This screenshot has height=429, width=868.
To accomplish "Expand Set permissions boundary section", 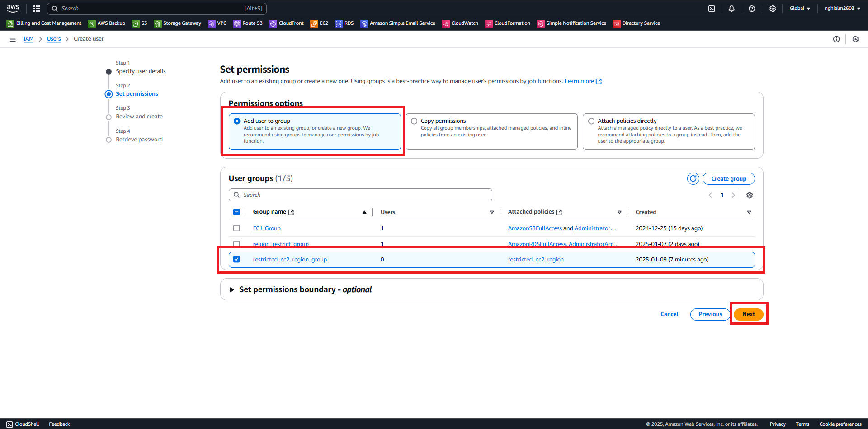I will pyautogui.click(x=232, y=290).
